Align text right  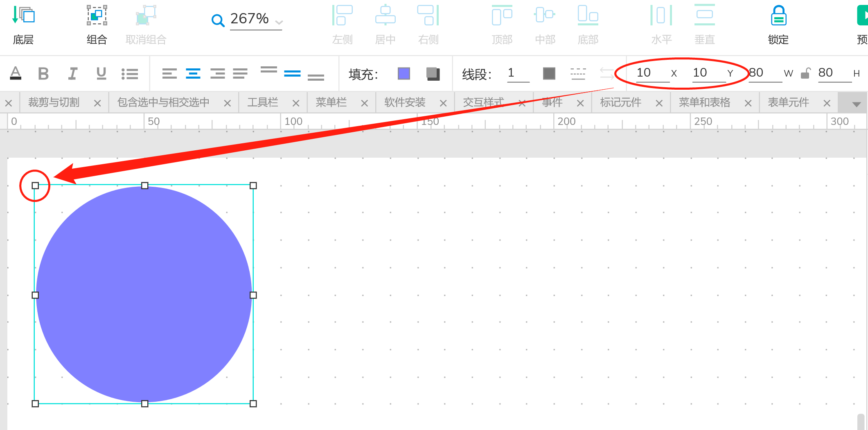(x=217, y=74)
